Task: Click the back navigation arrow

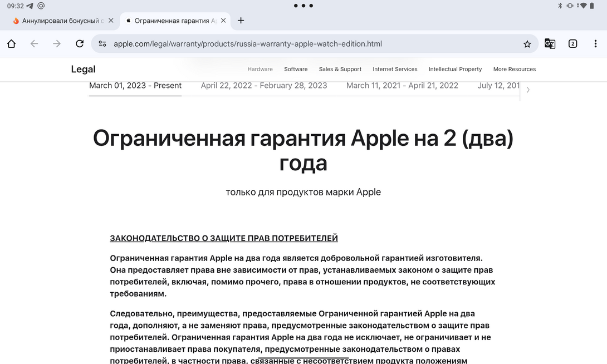Action: tap(34, 44)
